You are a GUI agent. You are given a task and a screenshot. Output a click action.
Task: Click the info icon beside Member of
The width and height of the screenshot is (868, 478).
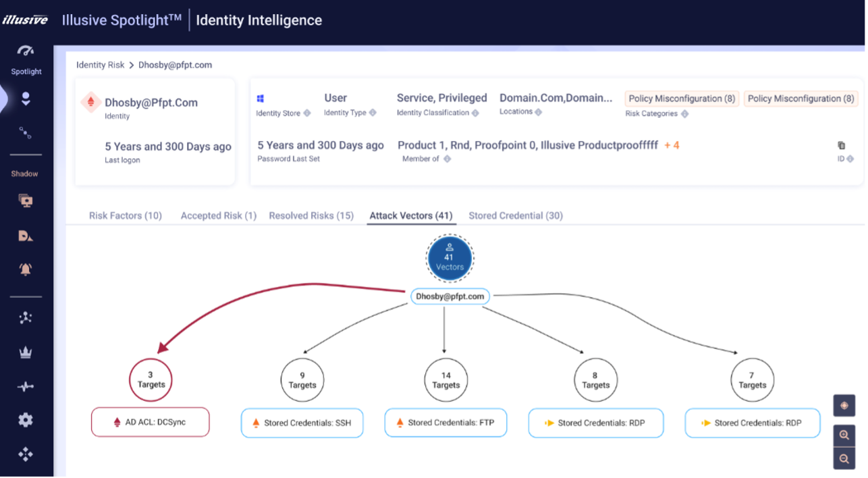click(x=447, y=159)
